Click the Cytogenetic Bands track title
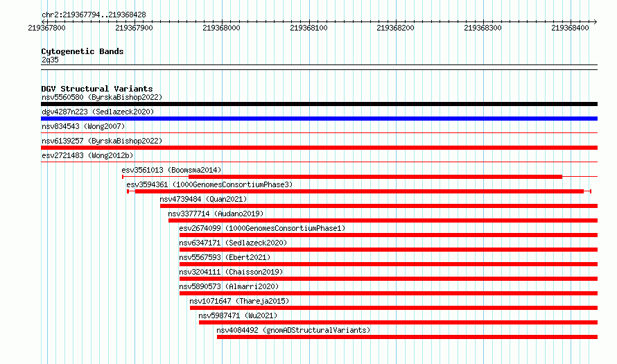Viewport: 617px width, 364px height. click(82, 51)
